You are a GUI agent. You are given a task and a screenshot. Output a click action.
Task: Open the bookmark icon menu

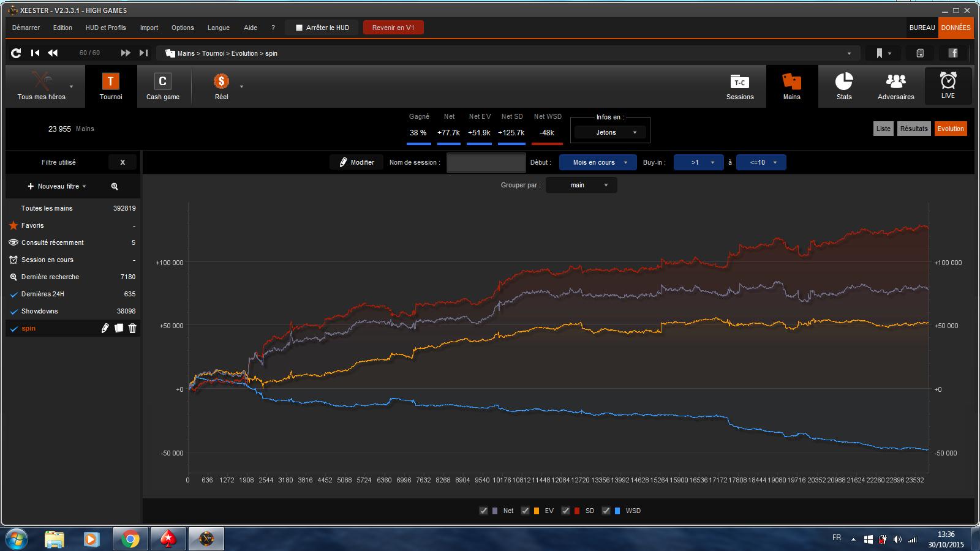[x=883, y=53]
